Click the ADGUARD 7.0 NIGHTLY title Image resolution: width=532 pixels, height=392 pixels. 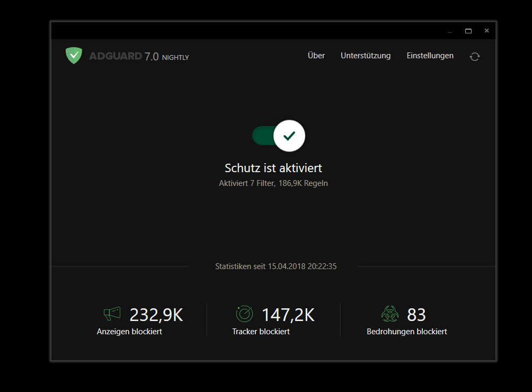click(139, 56)
